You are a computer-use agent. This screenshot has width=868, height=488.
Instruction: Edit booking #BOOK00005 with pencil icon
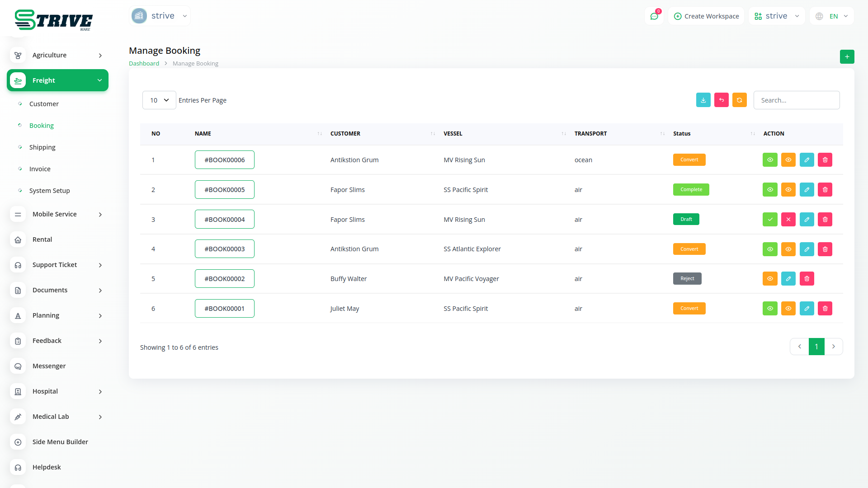807,190
